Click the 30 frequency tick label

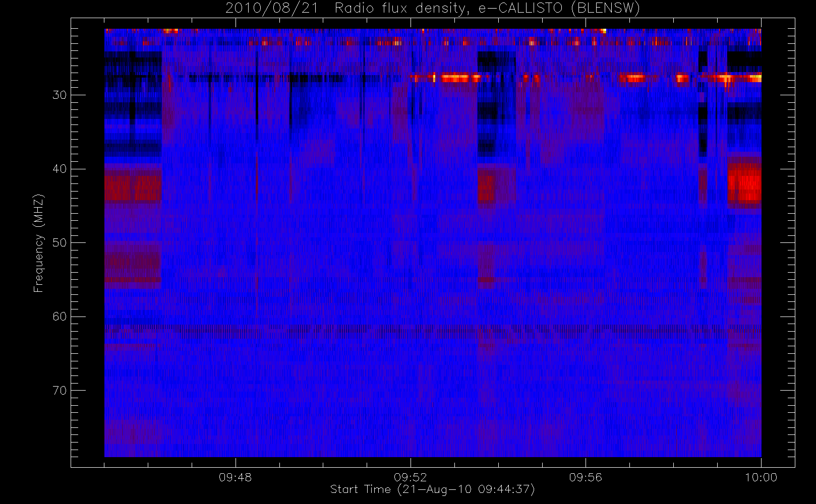60,95
